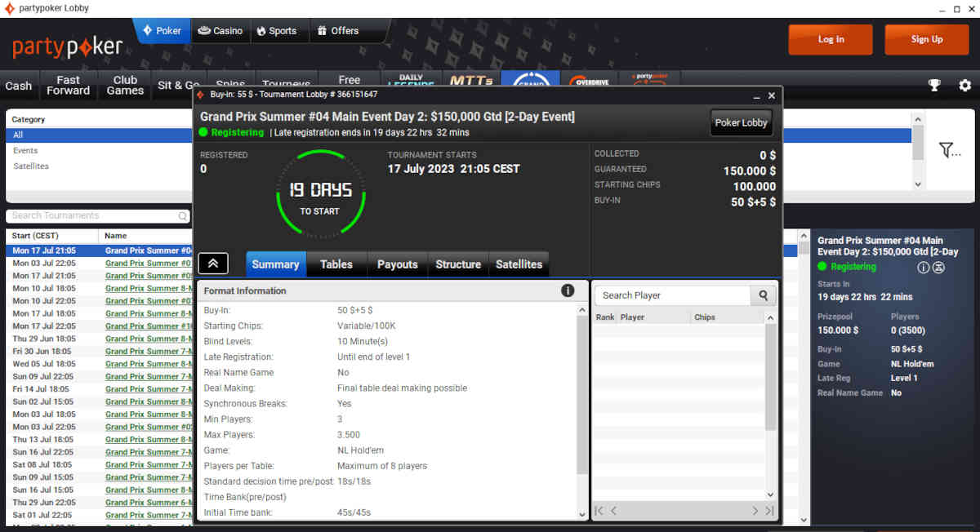This screenshot has height=532, width=980.
Task: Click the Format Information info icon
Action: (x=568, y=290)
